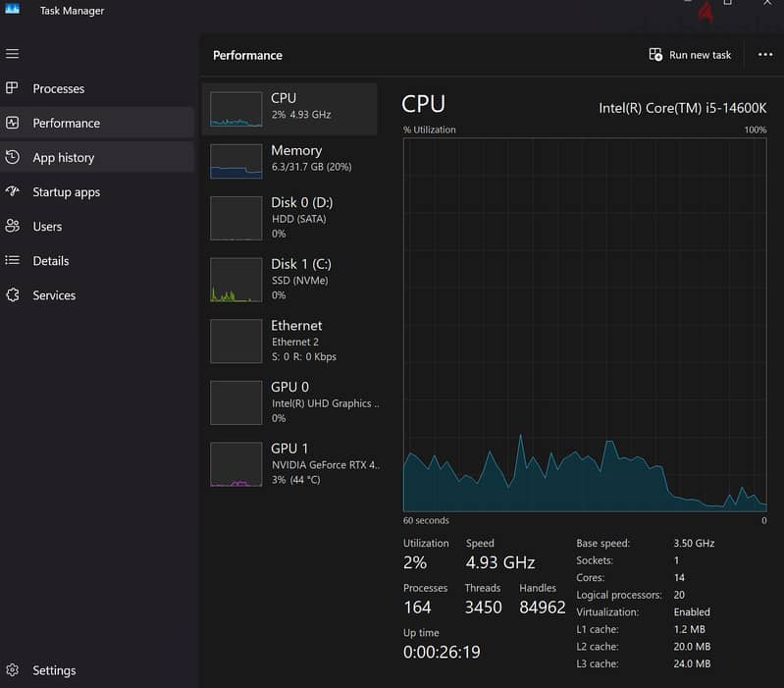The image size is (784, 688).
Task: Click the Processes count '164'
Action: coord(417,607)
